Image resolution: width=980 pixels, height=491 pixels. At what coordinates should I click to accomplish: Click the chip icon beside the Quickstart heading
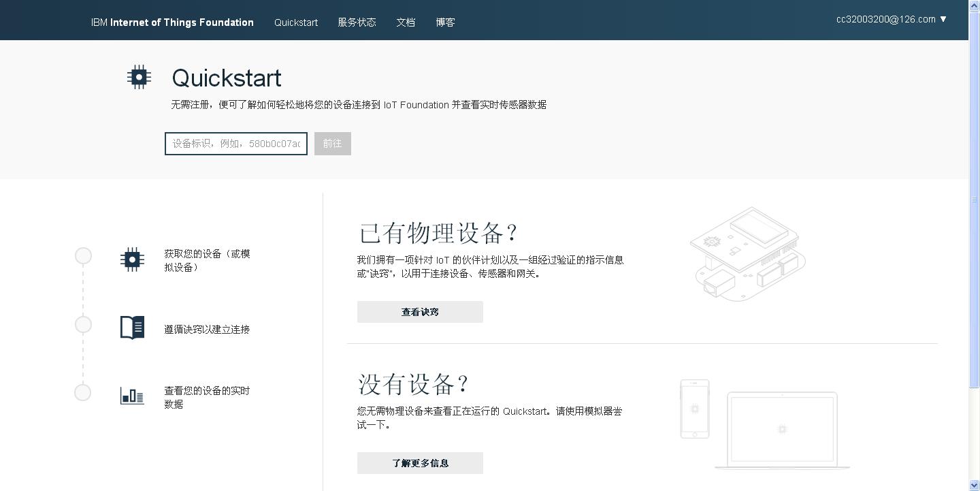pos(139,77)
